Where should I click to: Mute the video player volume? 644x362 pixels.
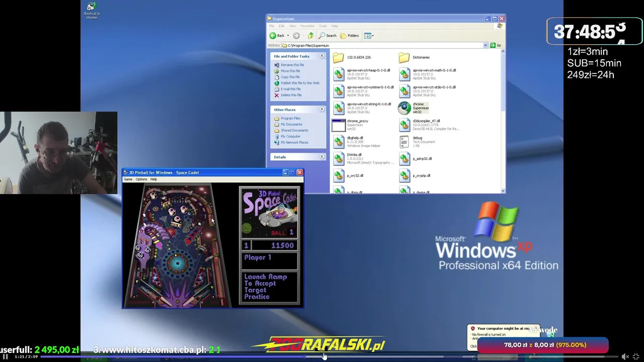pyautogui.click(x=625, y=357)
